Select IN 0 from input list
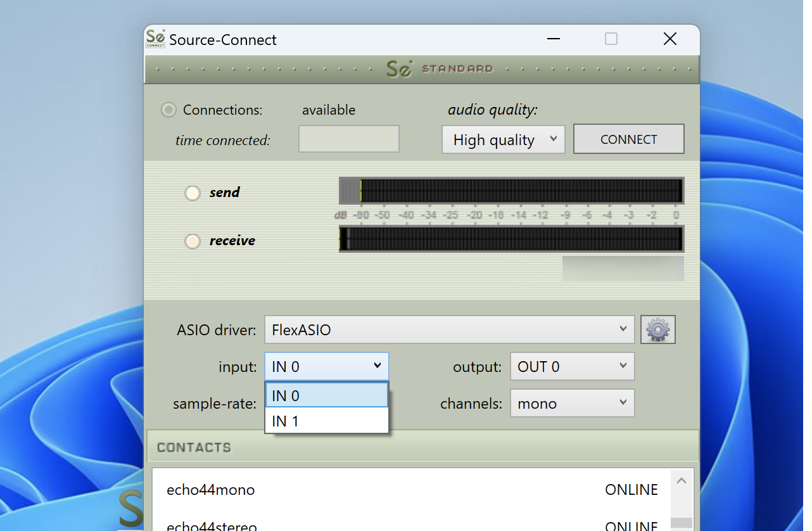Screen dimensions: 812x531 pos(326,395)
